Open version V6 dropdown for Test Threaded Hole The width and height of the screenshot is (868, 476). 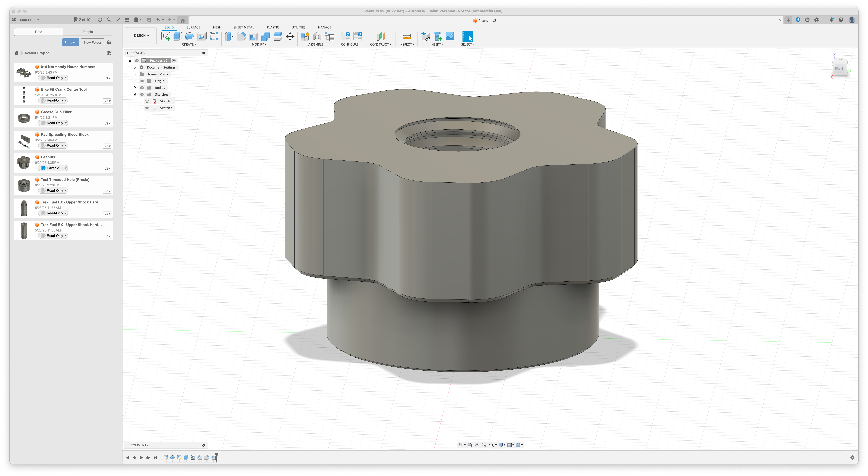click(x=107, y=191)
